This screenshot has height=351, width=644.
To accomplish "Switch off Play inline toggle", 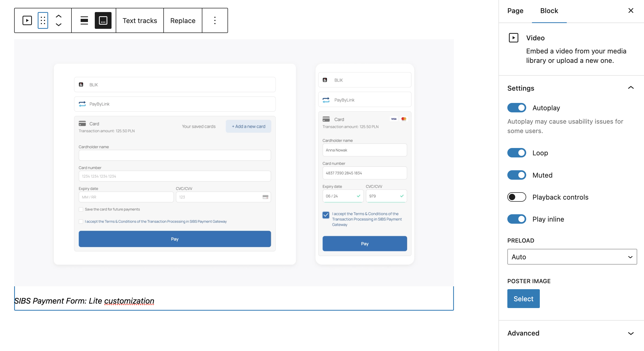I will coord(517,219).
